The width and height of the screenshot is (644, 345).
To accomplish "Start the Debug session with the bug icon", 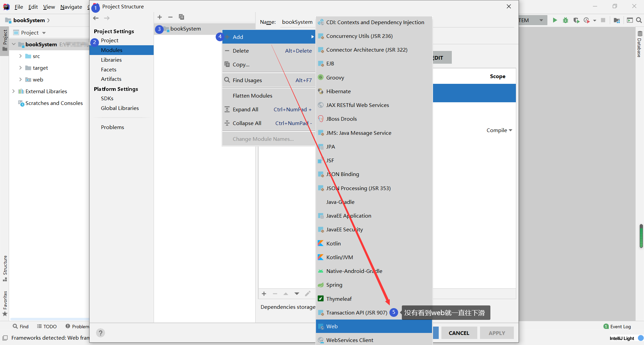I will coord(566,20).
